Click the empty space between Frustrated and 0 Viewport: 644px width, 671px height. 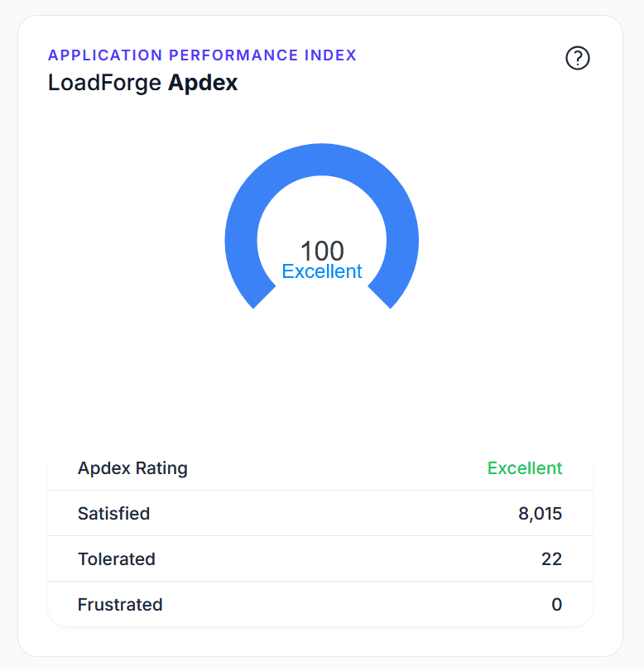331,605
